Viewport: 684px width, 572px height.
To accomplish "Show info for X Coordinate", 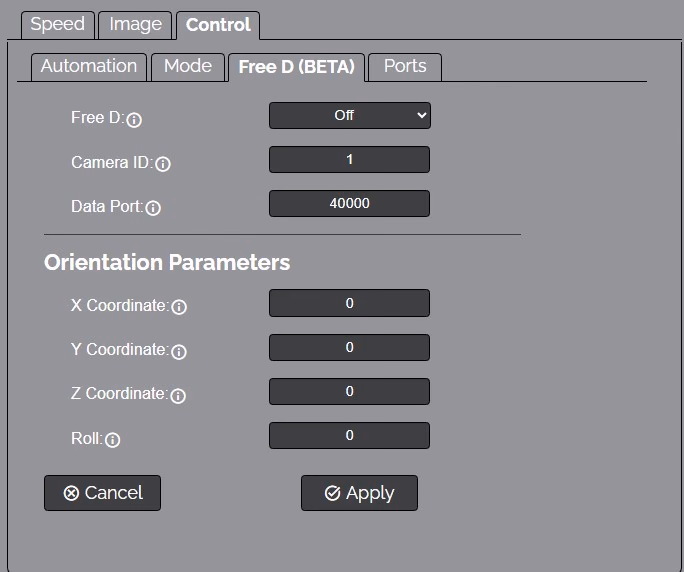I will point(179,307).
